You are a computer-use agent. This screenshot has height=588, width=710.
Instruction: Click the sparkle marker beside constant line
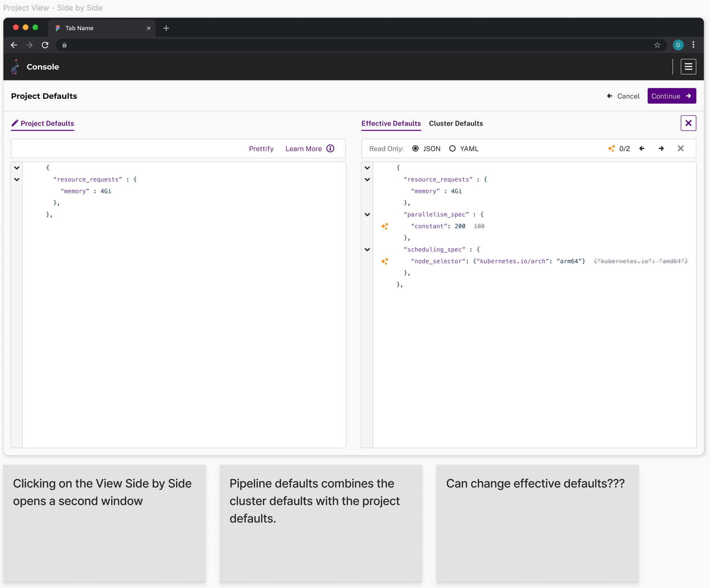tap(385, 226)
